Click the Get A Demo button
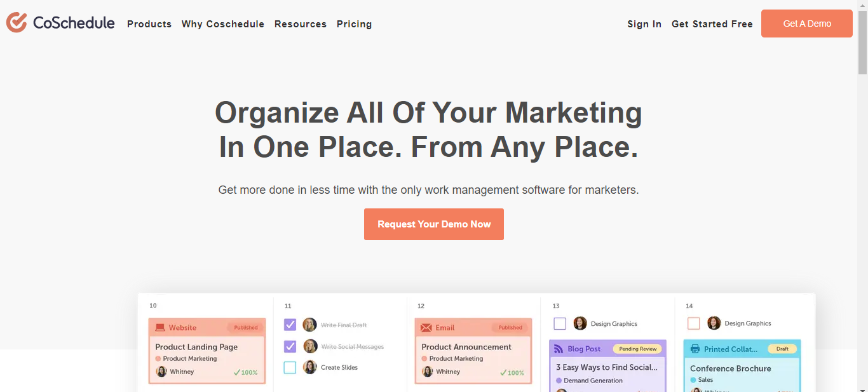This screenshot has width=868, height=392. coord(807,24)
